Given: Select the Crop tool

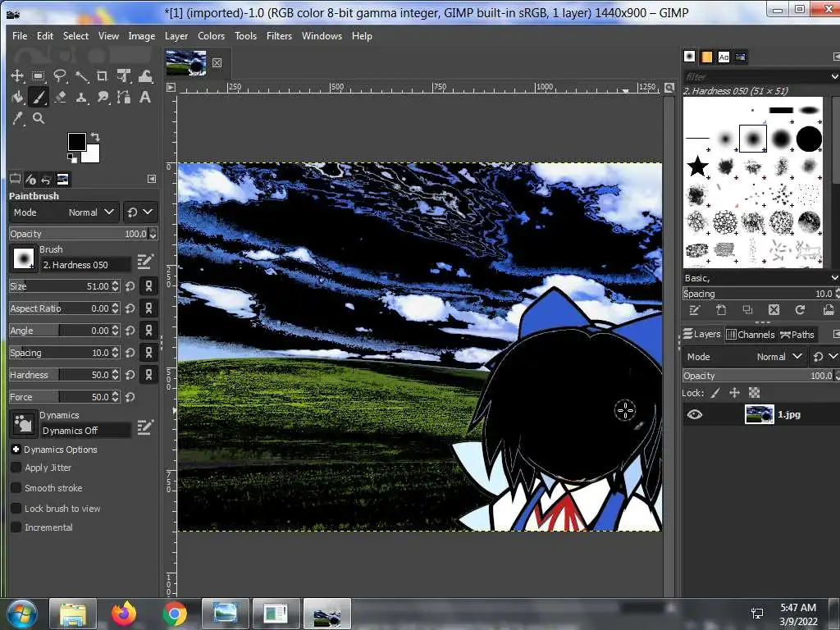Looking at the screenshot, I should point(102,75).
